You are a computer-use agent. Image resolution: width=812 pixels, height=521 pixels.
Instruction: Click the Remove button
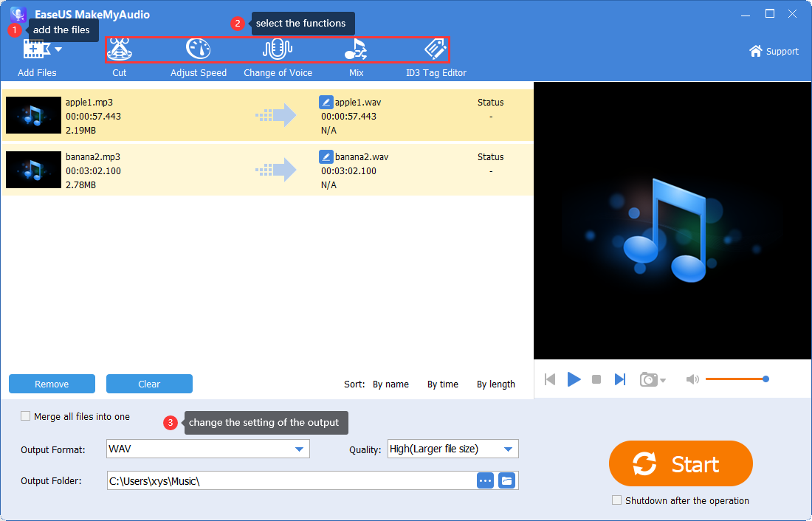click(52, 384)
